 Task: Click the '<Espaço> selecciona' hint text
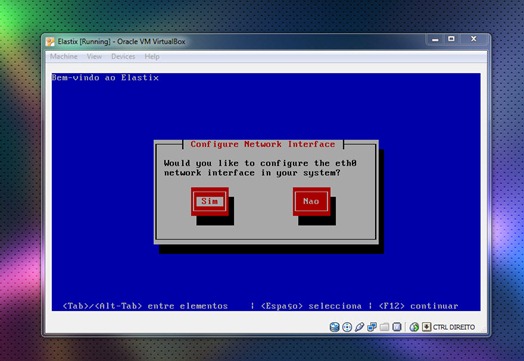[x=311, y=306]
